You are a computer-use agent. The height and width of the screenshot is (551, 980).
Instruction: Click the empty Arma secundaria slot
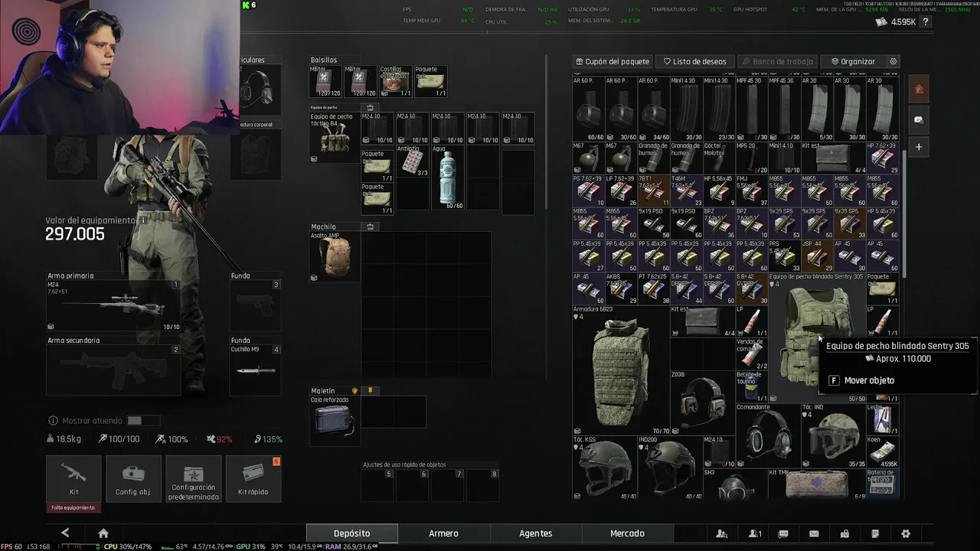pos(113,370)
